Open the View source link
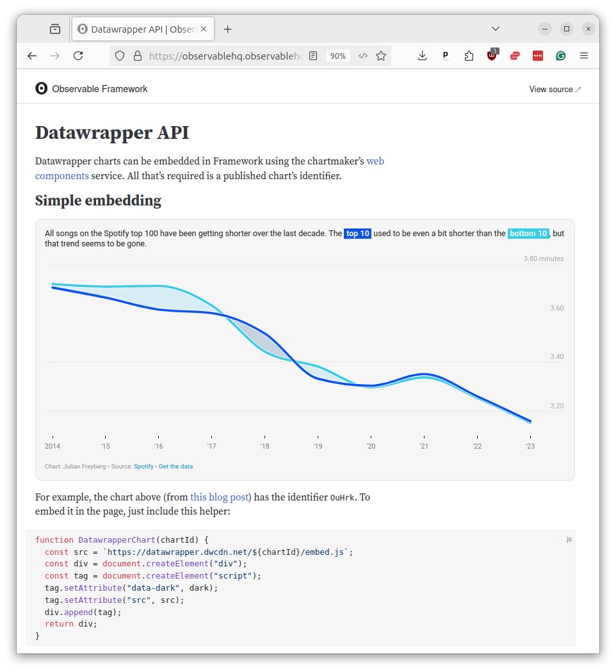Image resolution: width=616 pixels, height=672 pixels. click(555, 89)
